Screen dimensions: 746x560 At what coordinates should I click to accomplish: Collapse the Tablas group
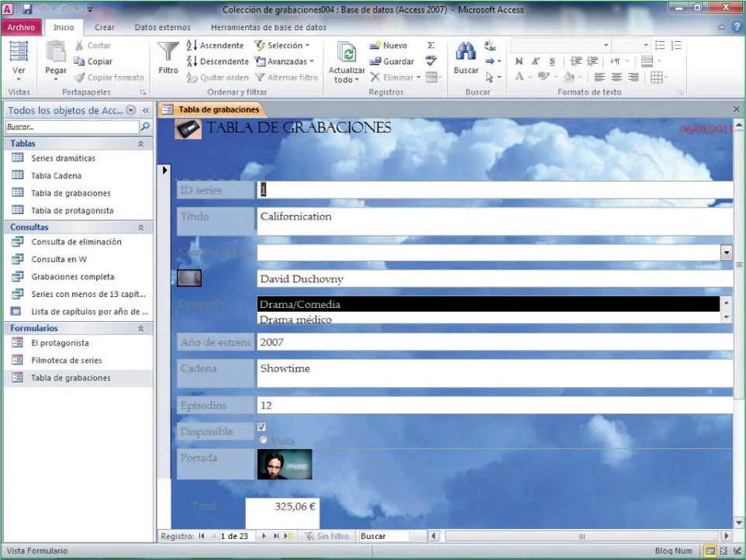(140, 143)
